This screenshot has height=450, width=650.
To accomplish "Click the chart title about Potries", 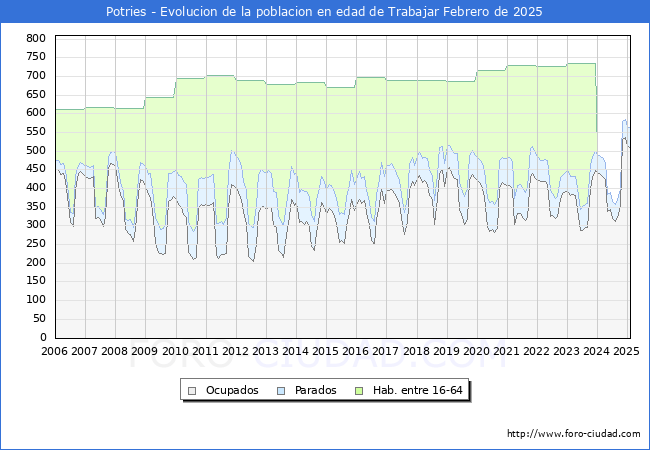I will pyautogui.click(x=324, y=12).
